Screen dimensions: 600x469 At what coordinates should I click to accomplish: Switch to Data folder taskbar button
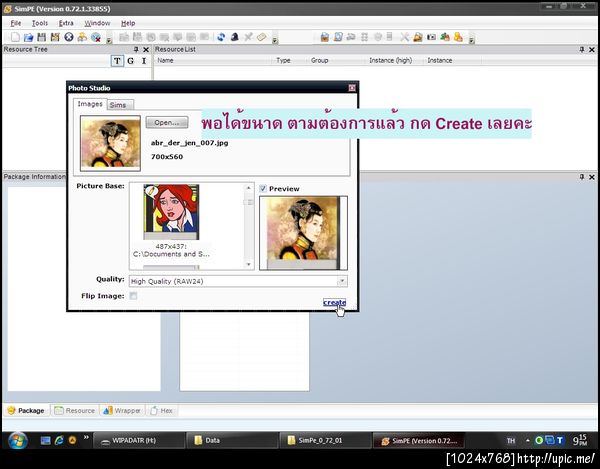click(x=232, y=440)
